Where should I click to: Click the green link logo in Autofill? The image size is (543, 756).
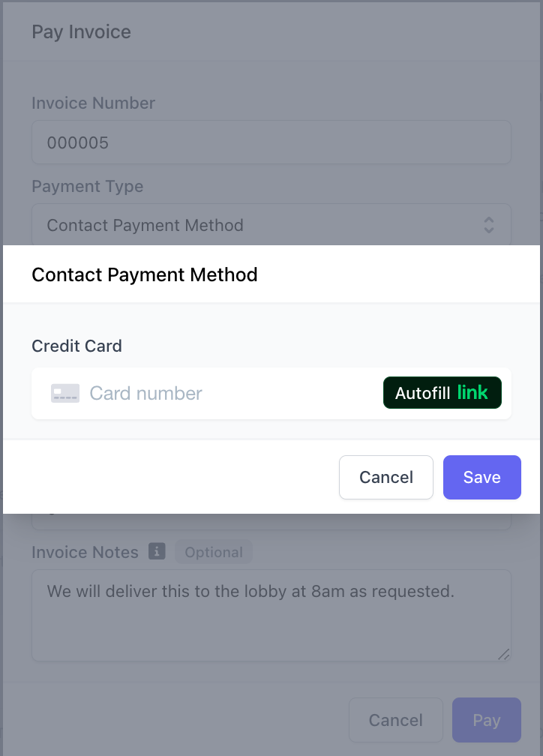[x=472, y=392]
